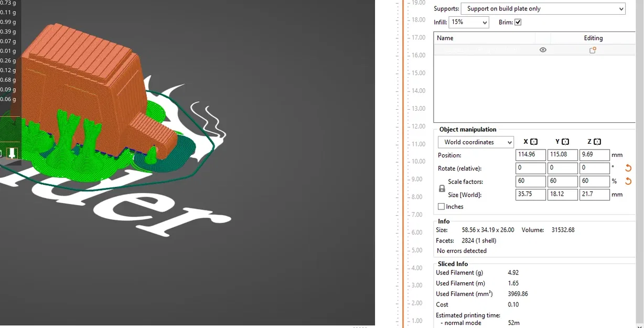
Task: Click the Size X field showing 35.75
Action: click(531, 195)
